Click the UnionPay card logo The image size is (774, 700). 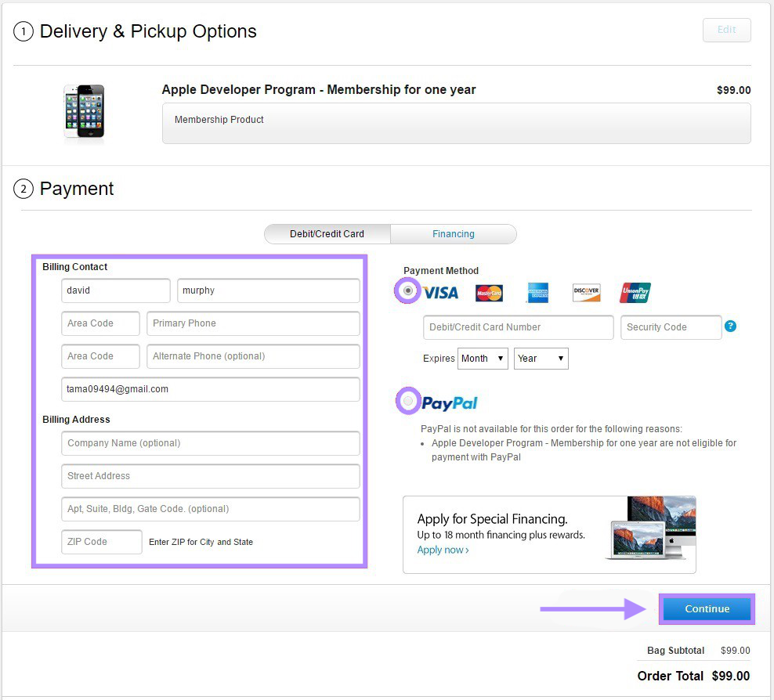click(635, 293)
